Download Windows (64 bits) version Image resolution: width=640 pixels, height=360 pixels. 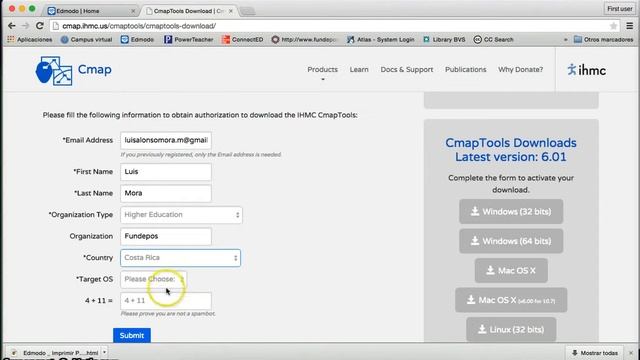[511, 241]
